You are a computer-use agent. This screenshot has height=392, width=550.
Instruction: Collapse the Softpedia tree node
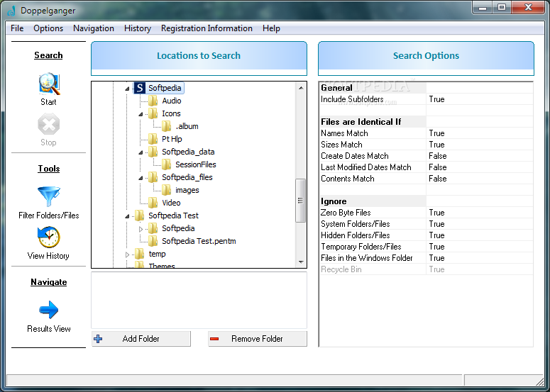click(x=127, y=89)
